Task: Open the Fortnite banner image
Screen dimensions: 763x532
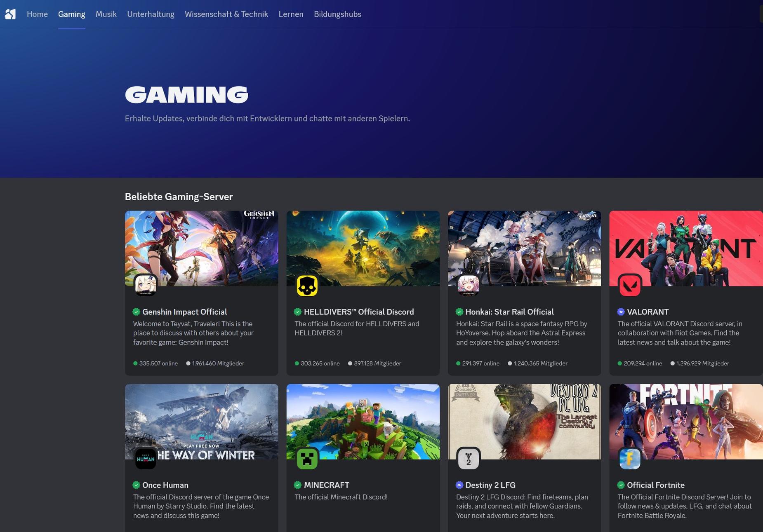Action: tap(686, 422)
